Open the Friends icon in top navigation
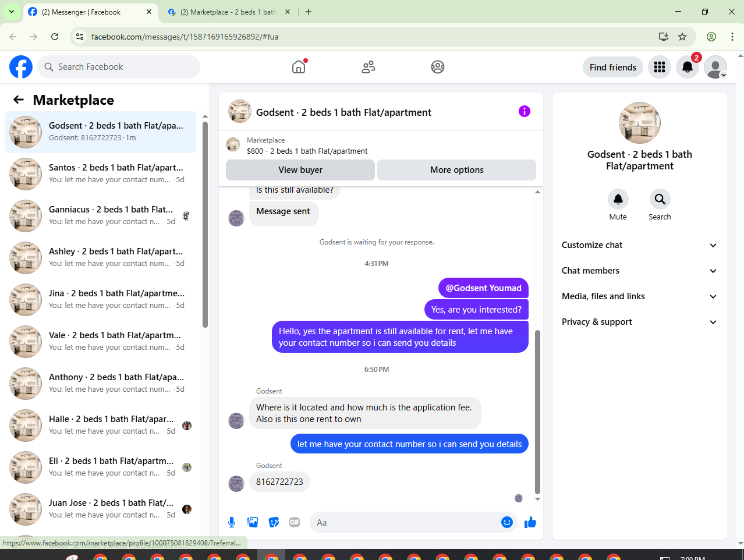The height and width of the screenshot is (560, 744). pos(369,67)
